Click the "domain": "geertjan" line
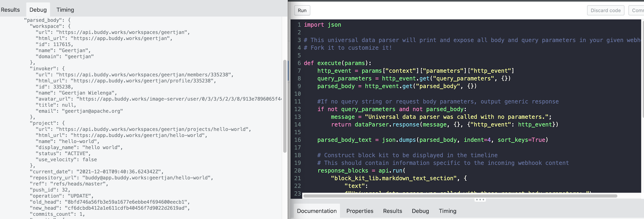The width and height of the screenshot is (644, 219). 65,57
